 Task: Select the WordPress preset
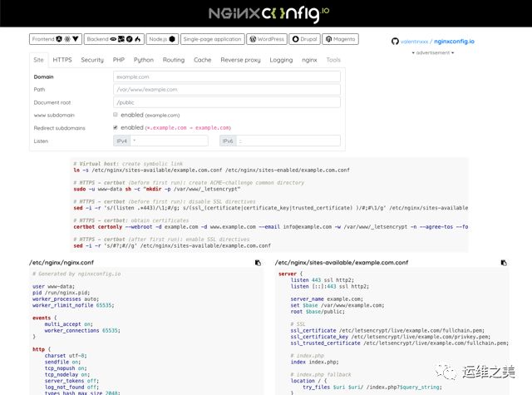pos(266,39)
